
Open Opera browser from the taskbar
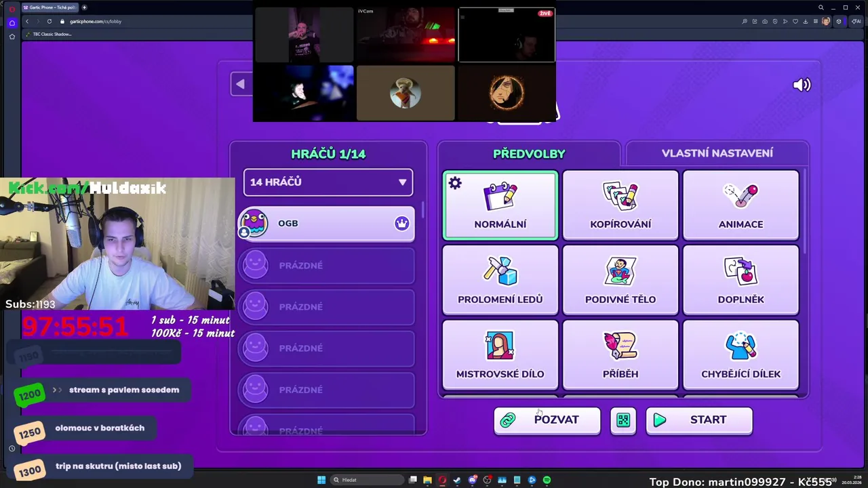(x=442, y=480)
